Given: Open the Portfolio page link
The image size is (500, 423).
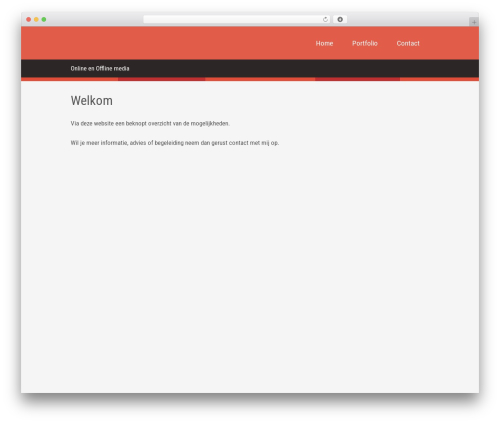Looking at the screenshot, I should (x=365, y=43).
